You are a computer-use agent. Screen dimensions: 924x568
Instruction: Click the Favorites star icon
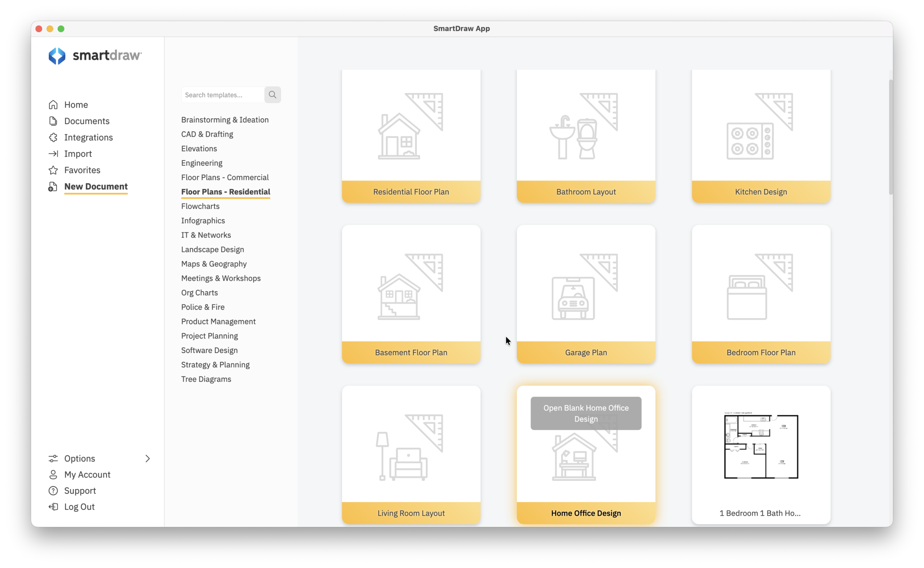[53, 170]
